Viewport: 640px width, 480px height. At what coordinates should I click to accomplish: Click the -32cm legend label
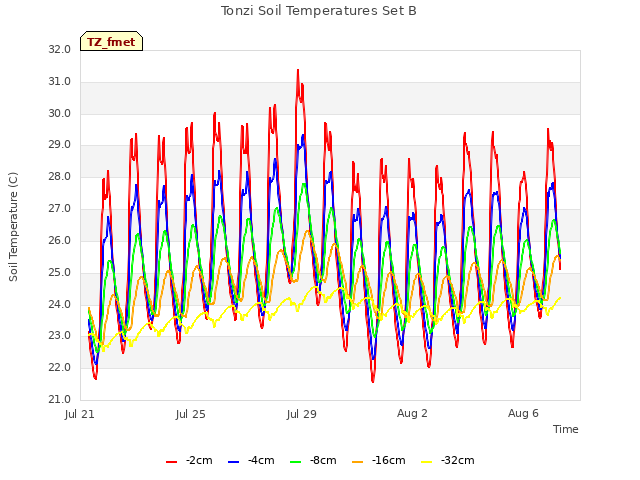pyautogui.click(x=458, y=460)
